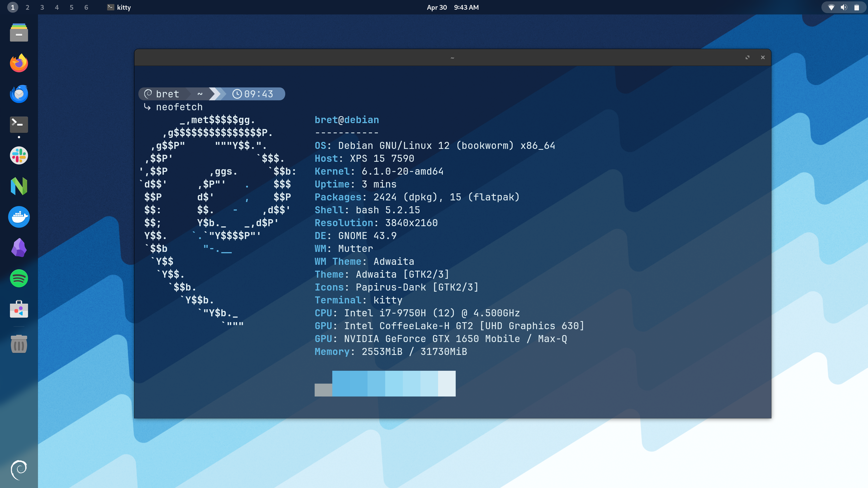
Task: Switch to workspace 2
Action: [27, 7]
